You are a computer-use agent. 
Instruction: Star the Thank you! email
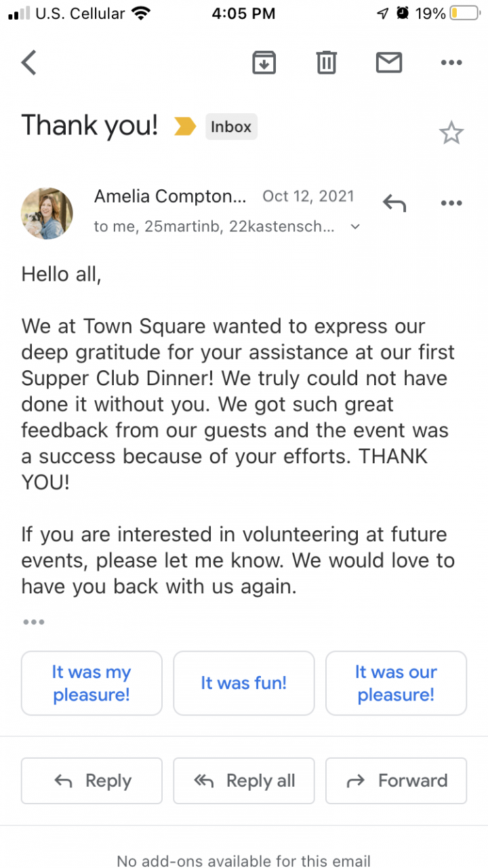point(451,133)
